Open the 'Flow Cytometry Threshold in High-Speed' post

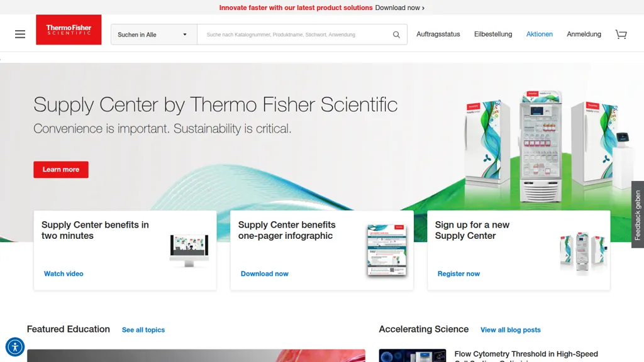click(526, 354)
